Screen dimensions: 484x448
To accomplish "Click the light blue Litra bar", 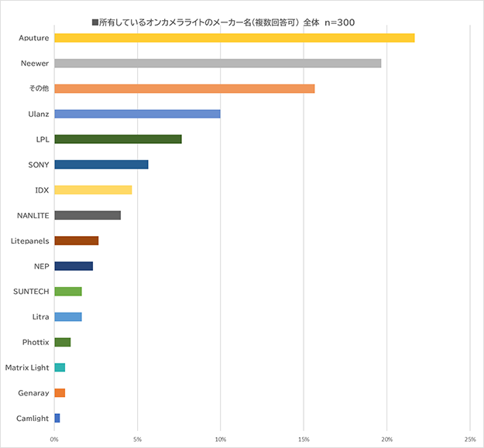I will 68,316.
